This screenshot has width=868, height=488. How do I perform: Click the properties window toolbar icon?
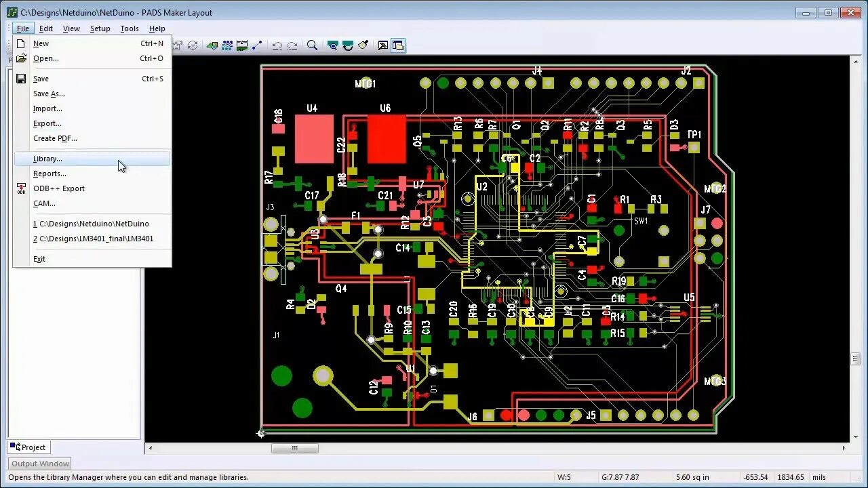coord(382,45)
